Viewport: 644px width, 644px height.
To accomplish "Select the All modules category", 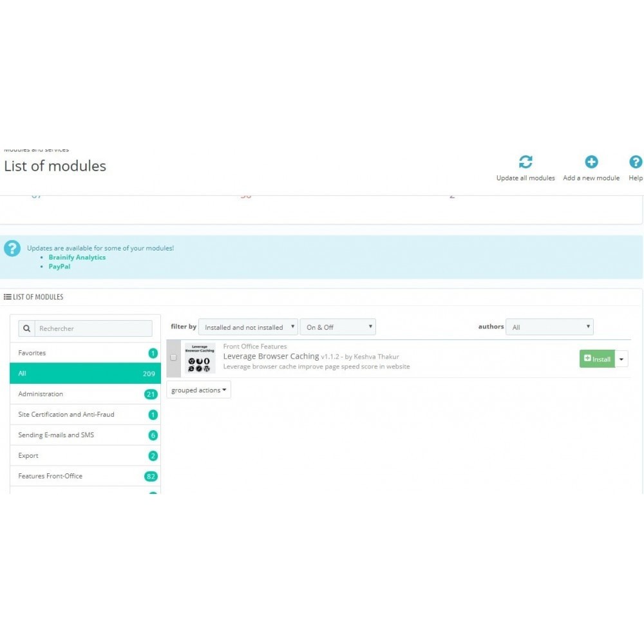I will 86,374.
